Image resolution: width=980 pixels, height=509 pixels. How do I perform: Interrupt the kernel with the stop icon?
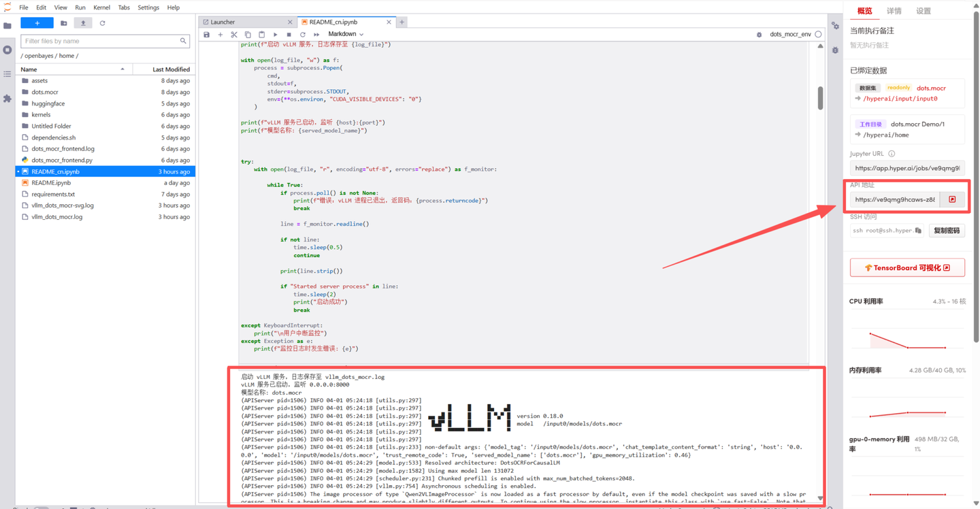(x=289, y=34)
